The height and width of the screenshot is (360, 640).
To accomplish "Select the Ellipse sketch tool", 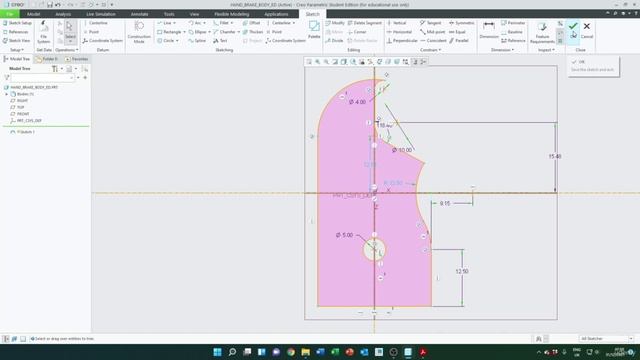I will [x=198, y=32].
